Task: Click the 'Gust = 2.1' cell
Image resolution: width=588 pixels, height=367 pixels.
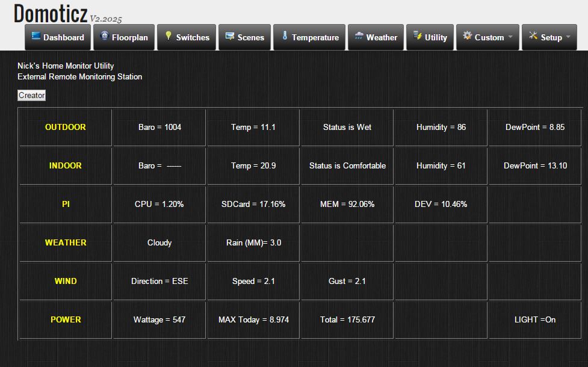Action: 347,281
